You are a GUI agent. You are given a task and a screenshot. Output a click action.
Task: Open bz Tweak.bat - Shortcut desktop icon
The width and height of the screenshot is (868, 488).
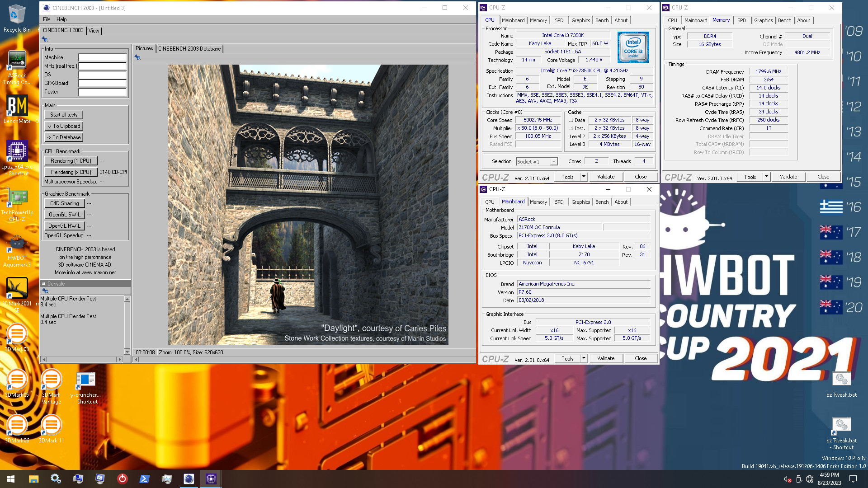pos(841,434)
